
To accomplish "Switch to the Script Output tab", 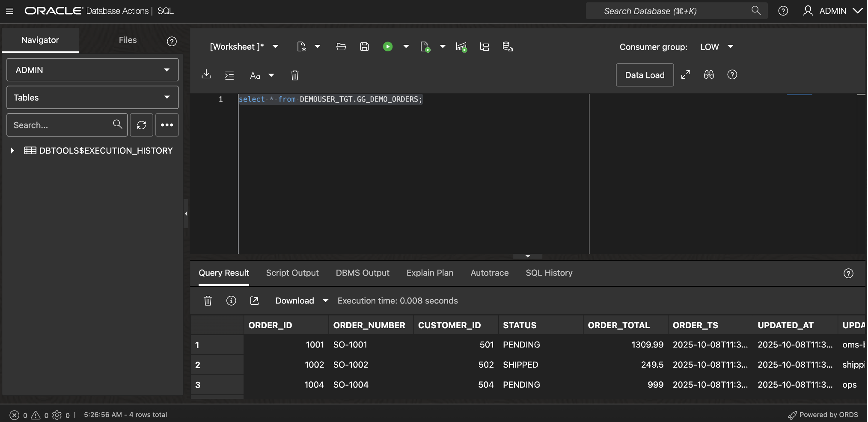I will 292,273.
